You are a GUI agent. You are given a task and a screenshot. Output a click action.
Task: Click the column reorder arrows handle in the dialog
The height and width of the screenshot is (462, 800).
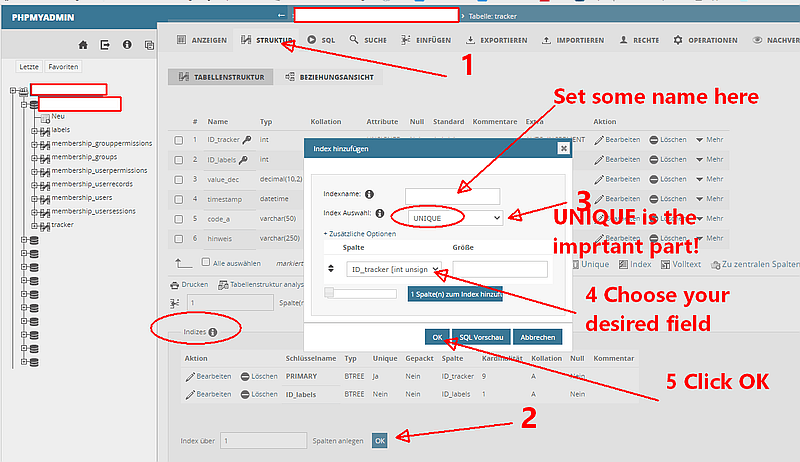tap(331, 268)
